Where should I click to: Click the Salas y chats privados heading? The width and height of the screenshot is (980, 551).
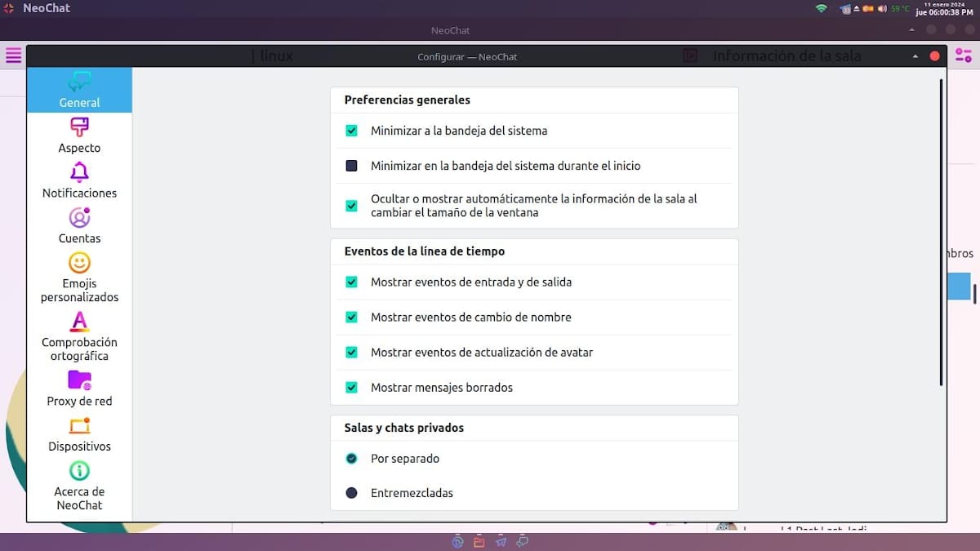click(404, 428)
